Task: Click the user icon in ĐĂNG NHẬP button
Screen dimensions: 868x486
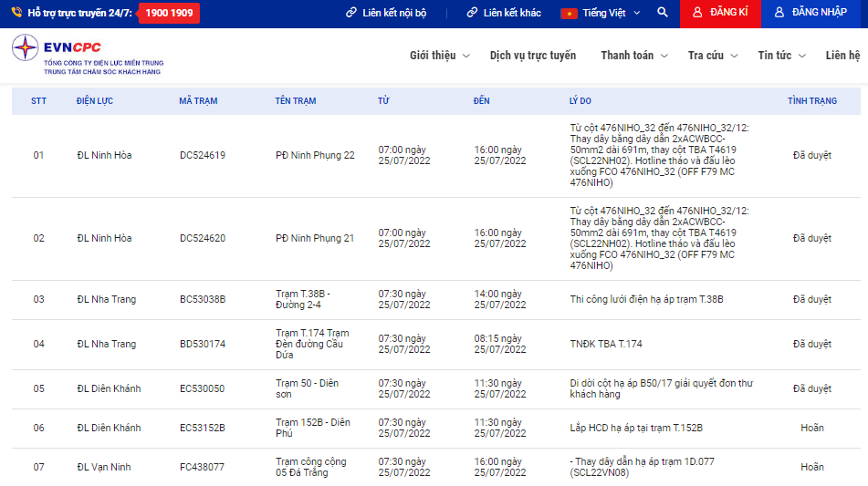Action: click(x=779, y=13)
